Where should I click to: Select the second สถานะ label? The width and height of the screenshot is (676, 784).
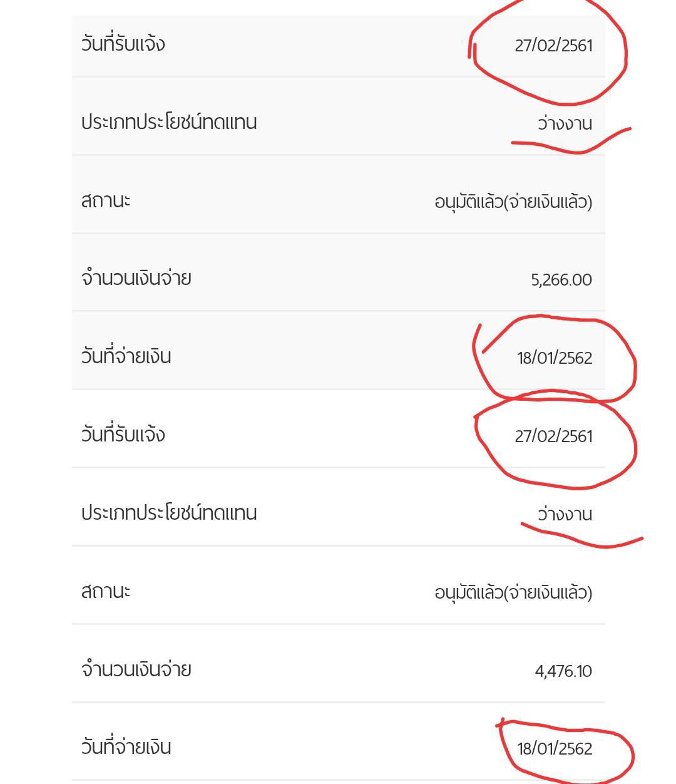coord(106,591)
